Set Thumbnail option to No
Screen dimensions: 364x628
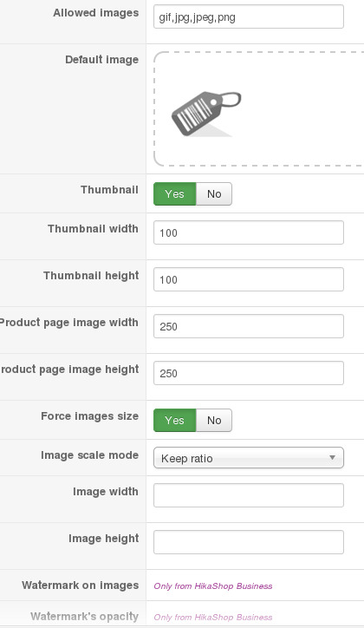pos(214,193)
